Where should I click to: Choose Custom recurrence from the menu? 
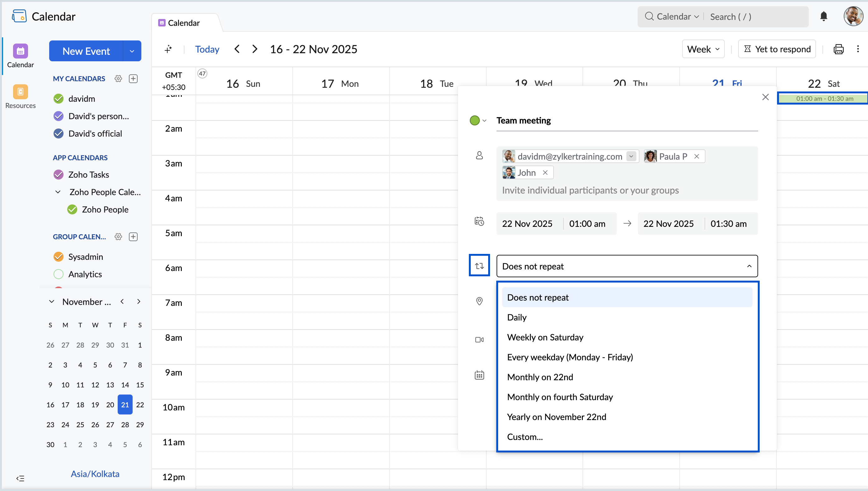pyautogui.click(x=525, y=436)
